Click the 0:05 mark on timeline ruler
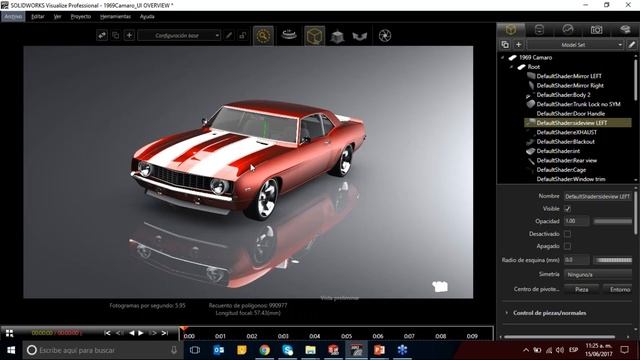Image resolution: width=640 pixels, height=360 pixels. coord(346,336)
